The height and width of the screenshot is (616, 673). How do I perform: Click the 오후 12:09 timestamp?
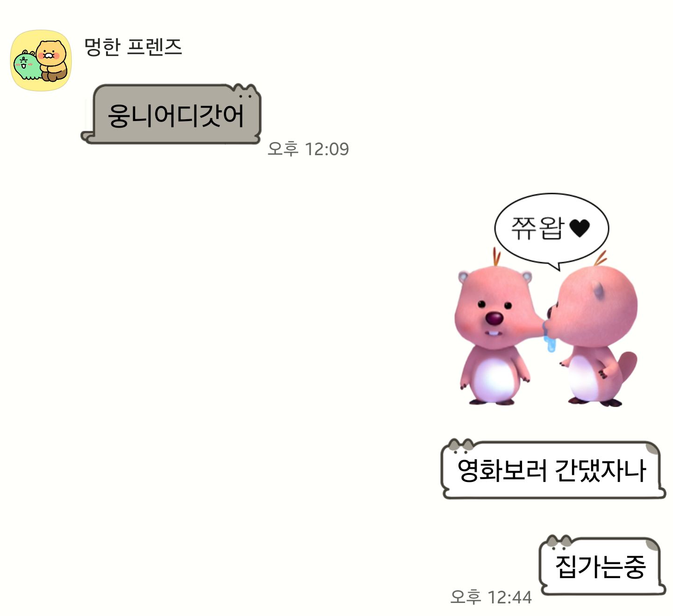tap(308, 149)
